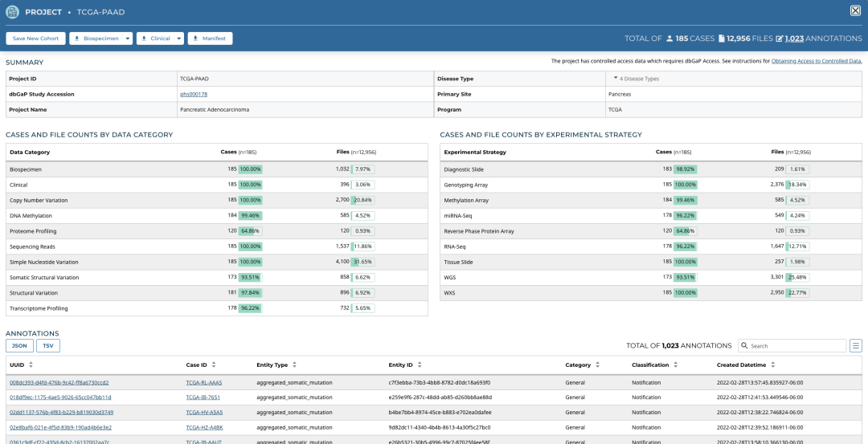Open case TCGA-HZ-A4BK link
Screen dimensions: 868x444
204,427
